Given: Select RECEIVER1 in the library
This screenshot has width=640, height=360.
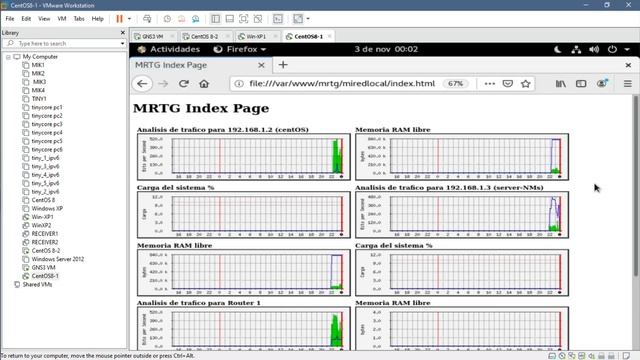Looking at the screenshot, I should (45, 234).
